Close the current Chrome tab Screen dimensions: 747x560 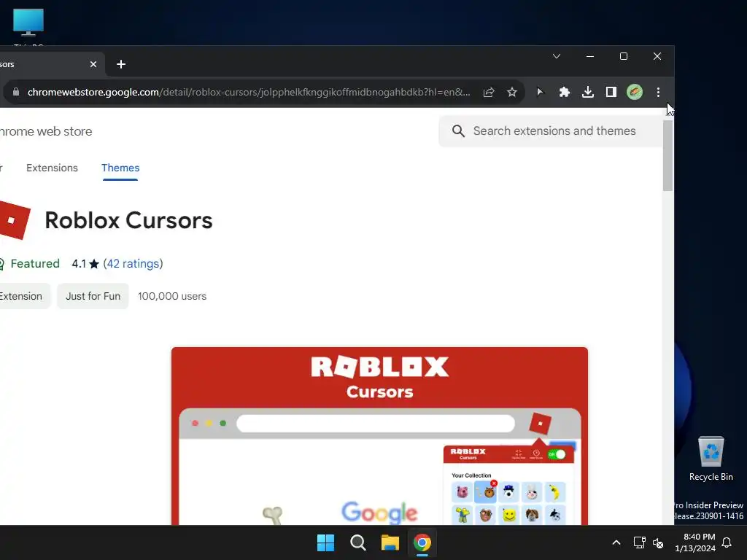click(x=93, y=64)
